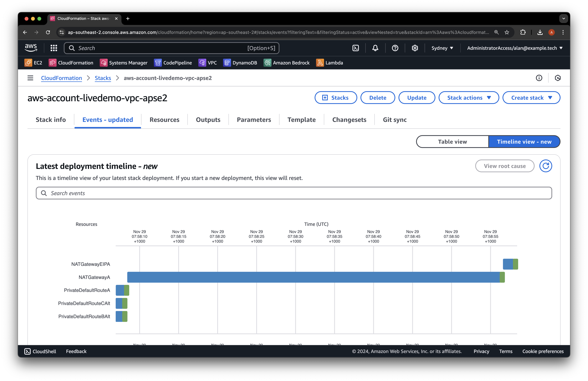Viewport: 588px width, 381px height.
Task: Bookmark this page with the star
Action: (507, 32)
